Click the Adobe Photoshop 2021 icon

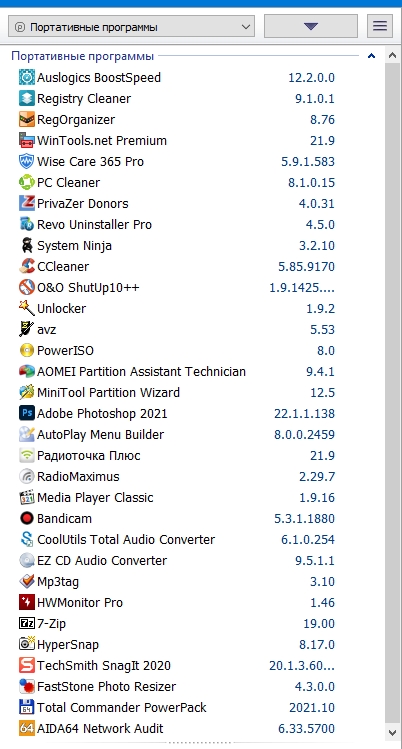click(x=27, y=413)
